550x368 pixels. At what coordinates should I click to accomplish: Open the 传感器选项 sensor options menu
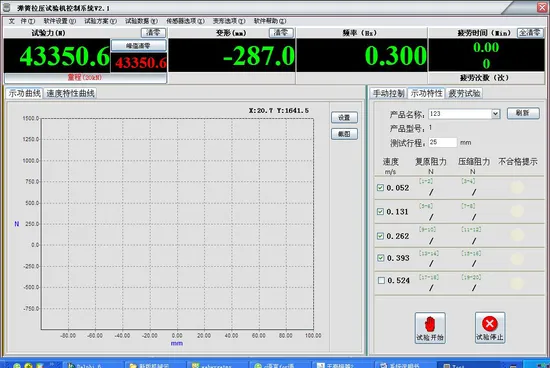coord(185,21)
